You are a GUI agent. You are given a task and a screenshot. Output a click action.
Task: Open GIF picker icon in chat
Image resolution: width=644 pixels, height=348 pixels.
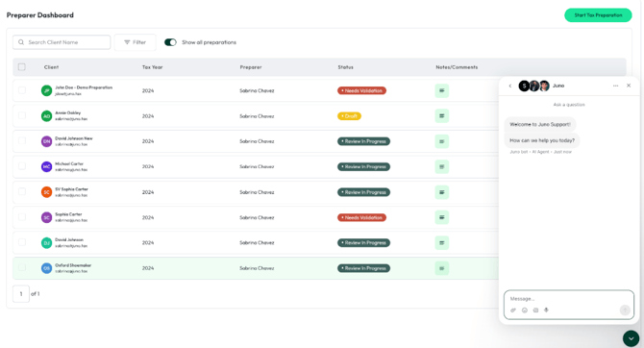535,311
